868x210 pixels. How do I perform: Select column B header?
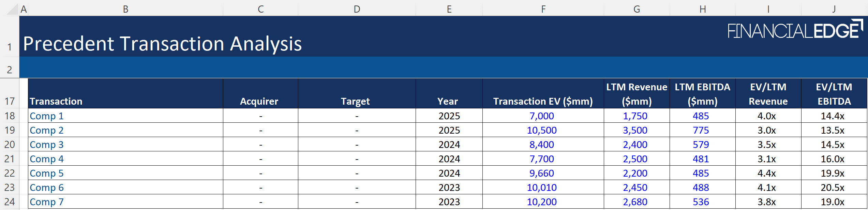pyautogui.click(x=125, y=9)
